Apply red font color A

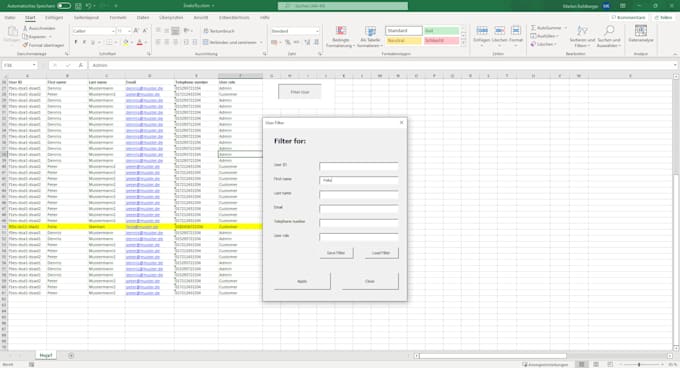tap(139, 42)
